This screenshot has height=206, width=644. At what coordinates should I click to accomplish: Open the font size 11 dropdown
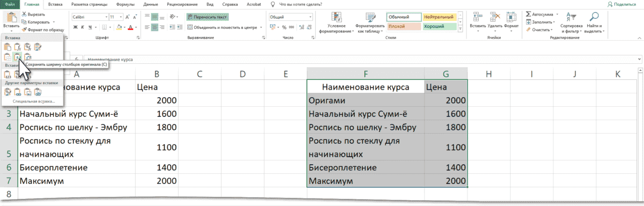pyautogui.click(x=121, y=17)
